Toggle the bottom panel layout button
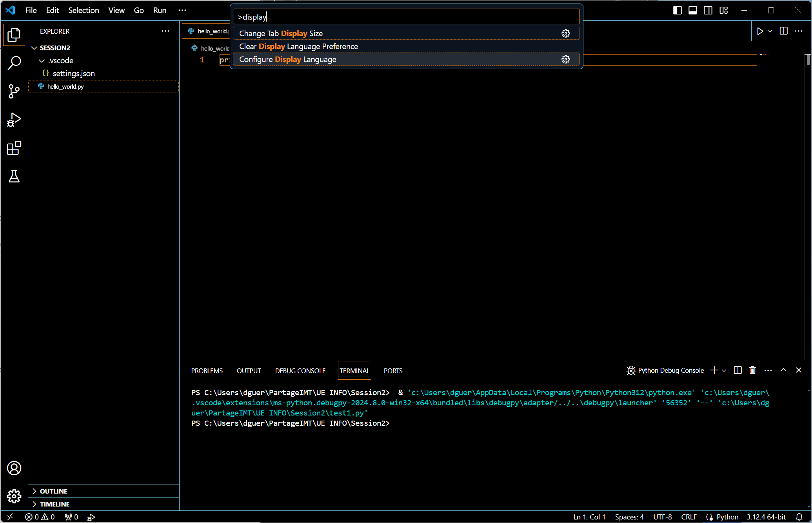 (693, 10)
